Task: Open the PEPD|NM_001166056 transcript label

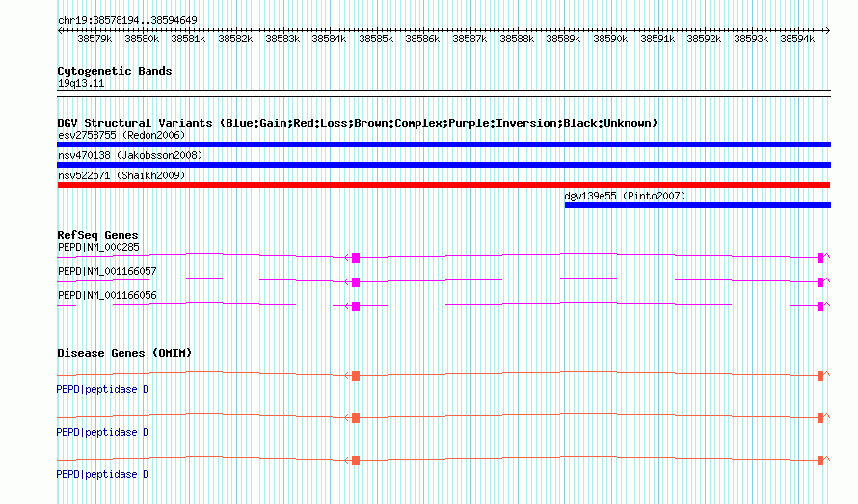Action: pyautogui.click(x=107, y=295)
